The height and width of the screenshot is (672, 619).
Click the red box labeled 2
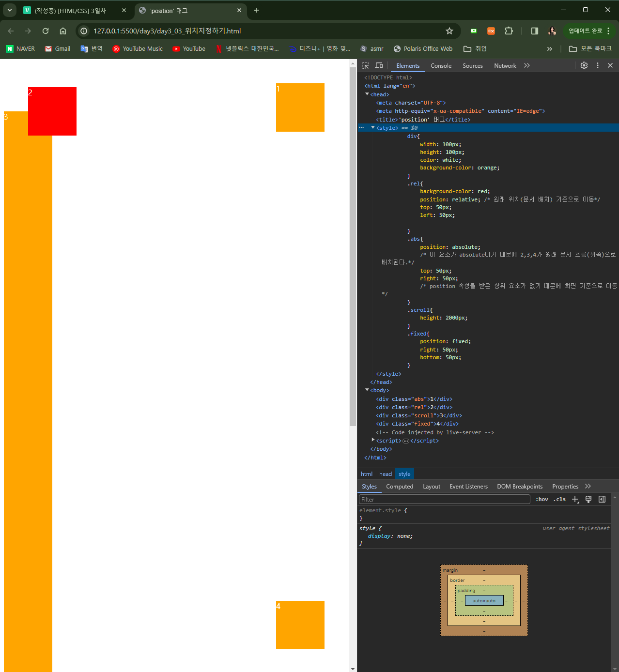click(52, 111)
